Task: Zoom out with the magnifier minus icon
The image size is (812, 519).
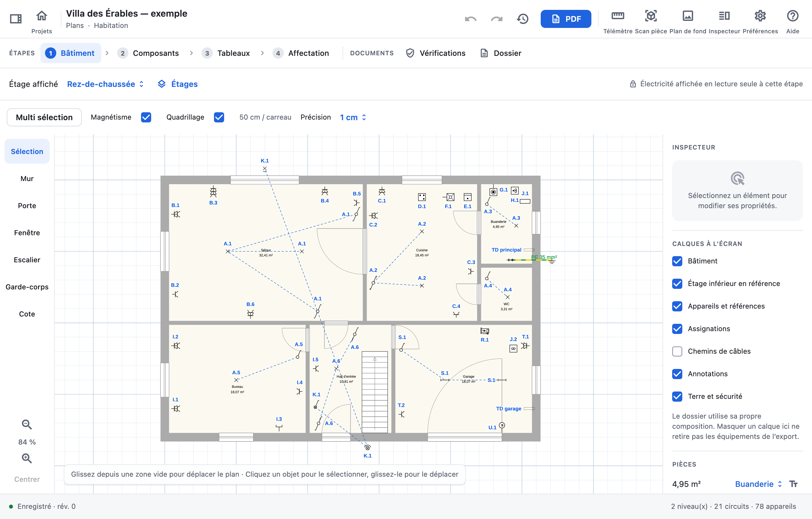Action: 27,425
